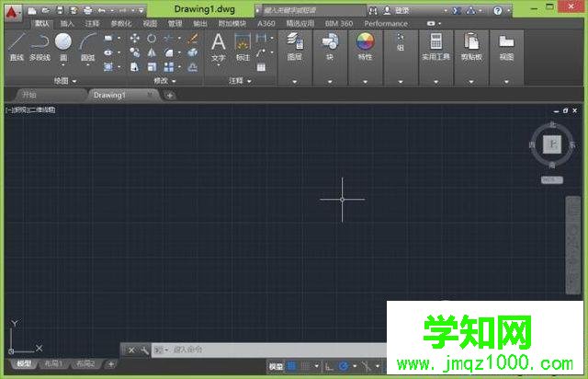
Task: Click the Move tool in Modify panel
Action: tap(135, 39)
